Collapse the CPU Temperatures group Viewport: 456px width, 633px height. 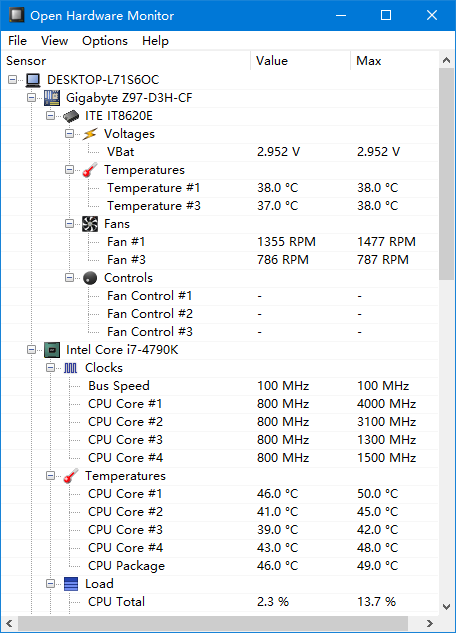coord(50,476)
